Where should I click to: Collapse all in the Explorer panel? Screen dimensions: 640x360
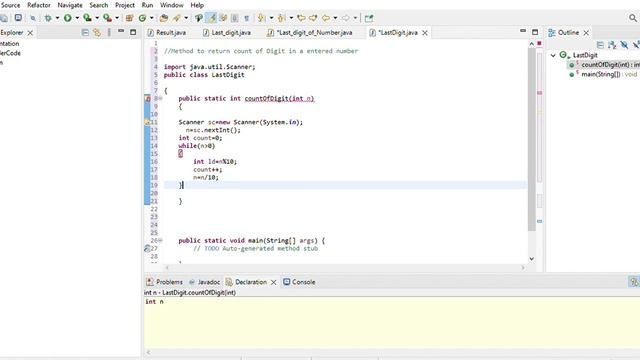click(85, 32)
